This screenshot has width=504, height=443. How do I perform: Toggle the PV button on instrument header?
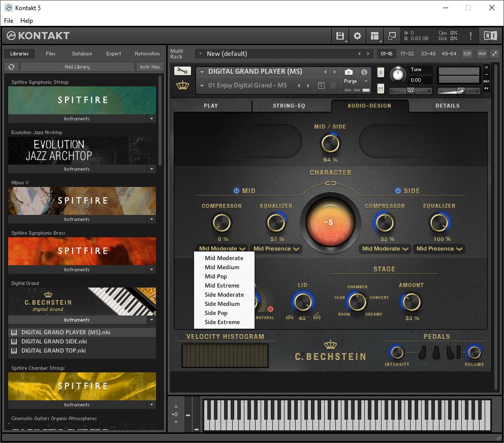486,88
